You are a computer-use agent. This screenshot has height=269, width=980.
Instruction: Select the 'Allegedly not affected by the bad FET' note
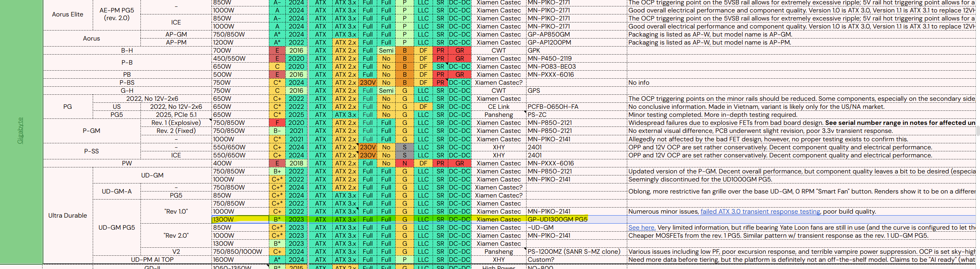[x=801, y=139]
